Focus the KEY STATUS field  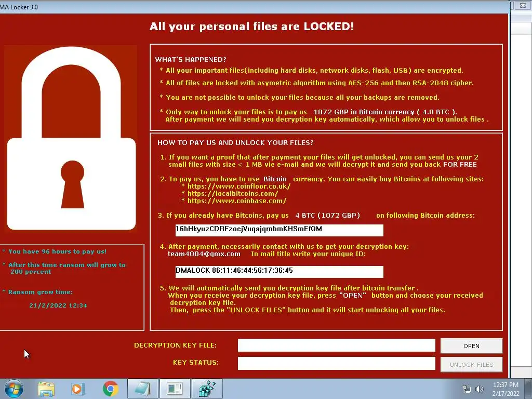(336, 363)
